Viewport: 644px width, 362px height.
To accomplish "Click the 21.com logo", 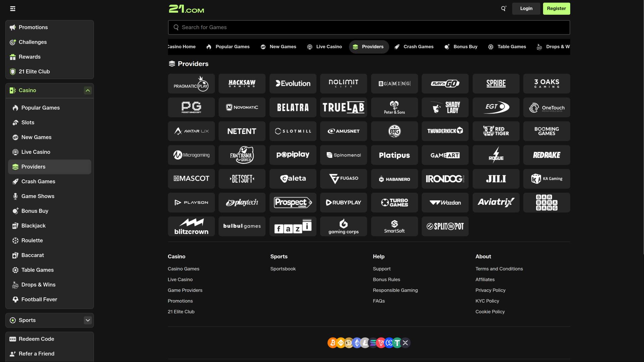I will click(186, 9).
